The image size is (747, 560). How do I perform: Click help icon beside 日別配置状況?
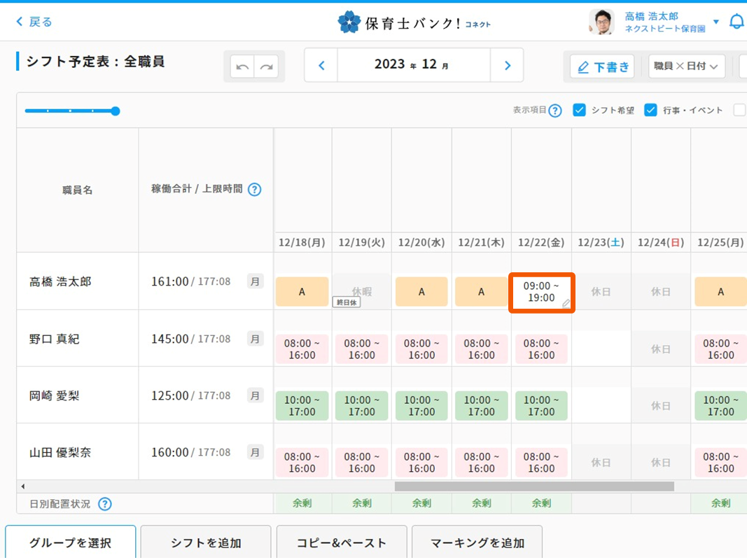104,504
